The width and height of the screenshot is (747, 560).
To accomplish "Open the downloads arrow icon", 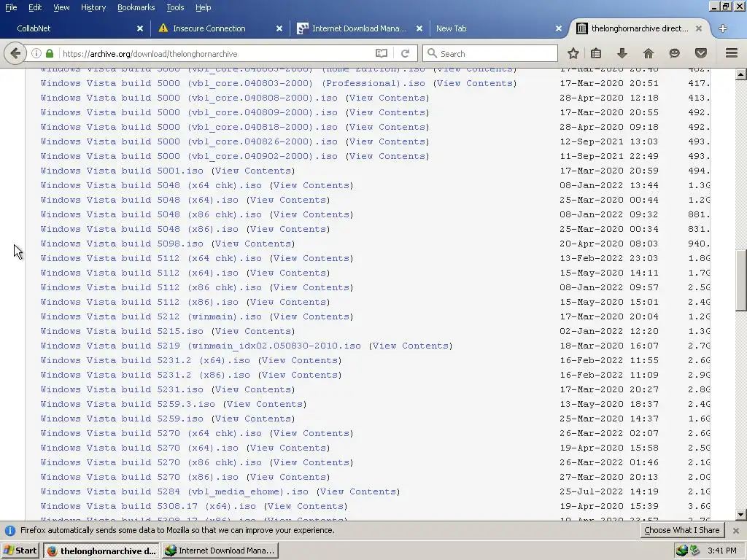I will pyautogui.click(x=622, y=53).
